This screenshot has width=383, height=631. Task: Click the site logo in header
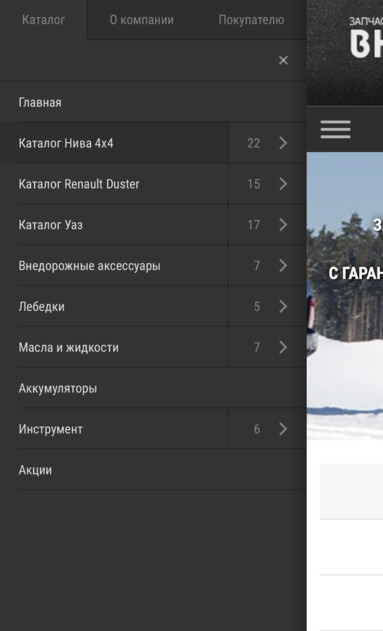(366, 38)
